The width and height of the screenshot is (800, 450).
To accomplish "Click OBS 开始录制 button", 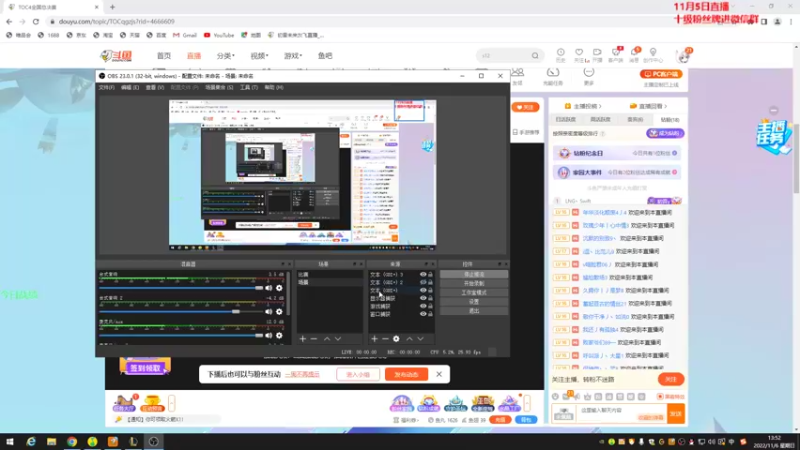I will click(x=474, y=283).
